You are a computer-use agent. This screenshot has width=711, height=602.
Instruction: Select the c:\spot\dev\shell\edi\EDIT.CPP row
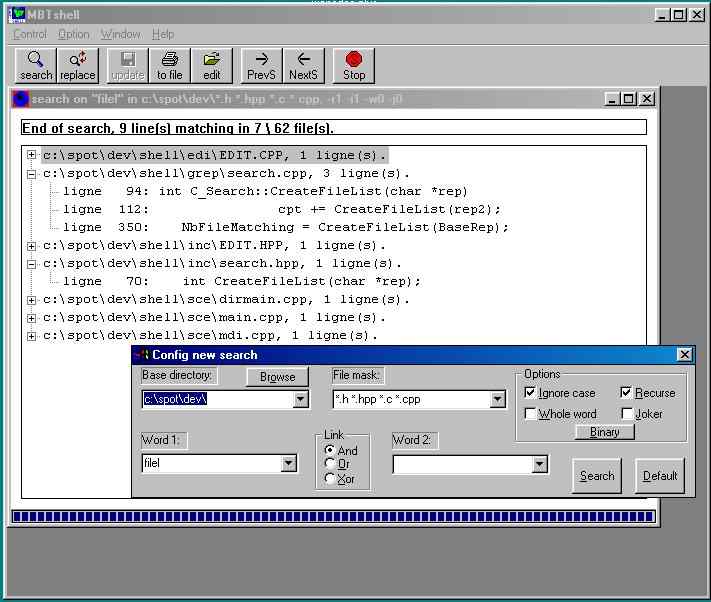(x=215, y=155)
